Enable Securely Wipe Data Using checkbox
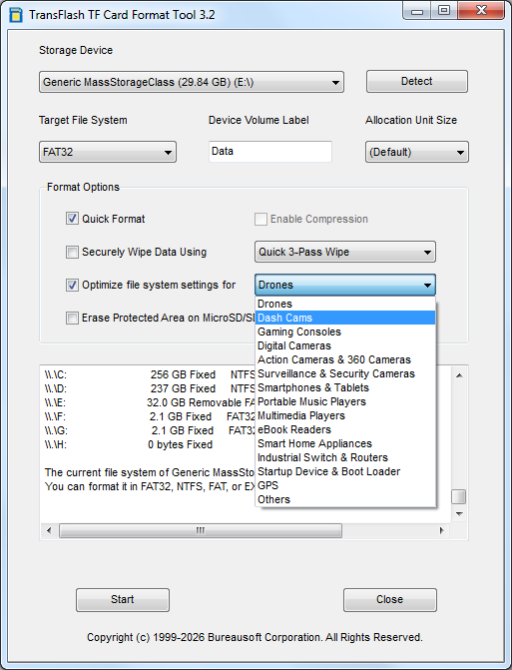Screen dimensions: 512x670 point(72,252)
